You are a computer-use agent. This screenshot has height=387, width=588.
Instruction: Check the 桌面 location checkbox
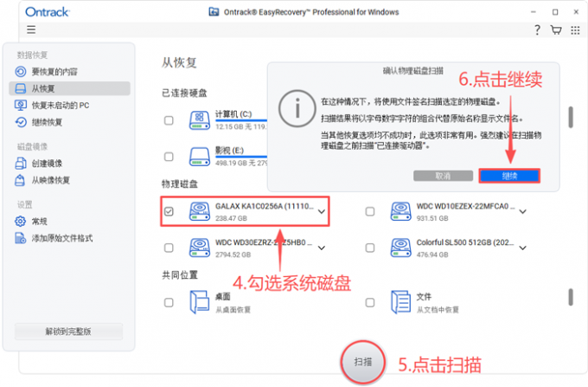tap(169, 302)
